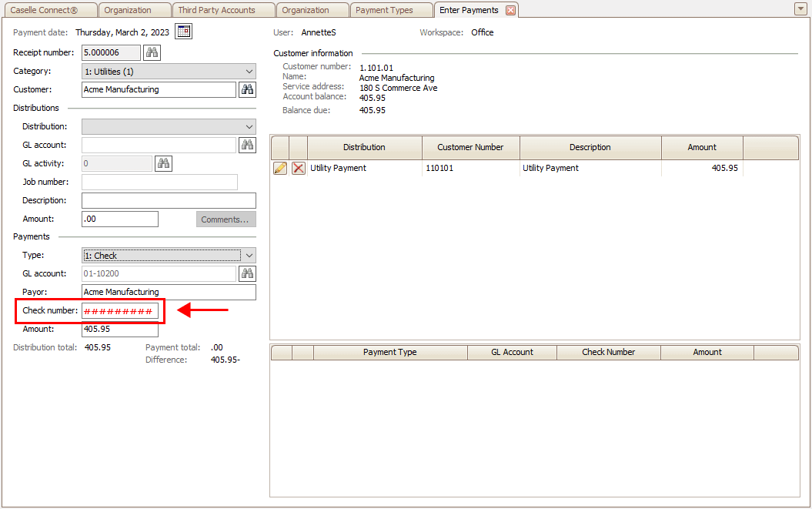This screenshot has height=509, width=812.
Task: Switch to the Payment Types tab
Action: (x=384, y=10)
